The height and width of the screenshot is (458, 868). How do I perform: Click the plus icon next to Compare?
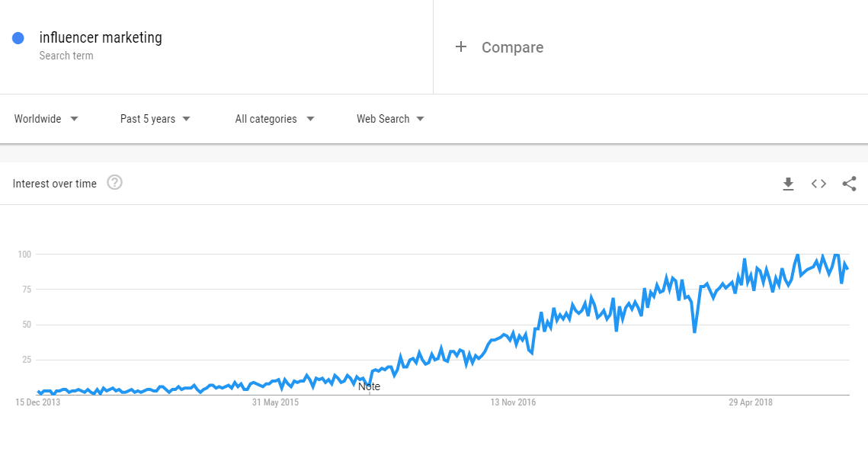[461, 46]
